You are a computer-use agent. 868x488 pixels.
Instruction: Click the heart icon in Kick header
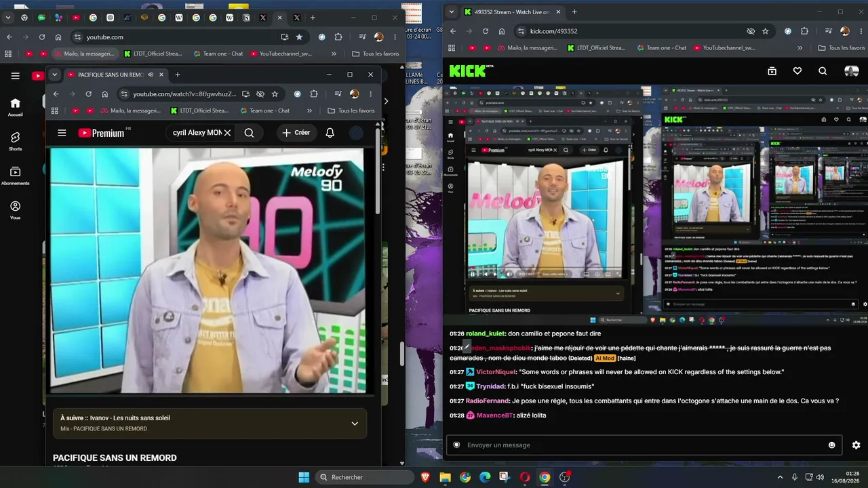[797, 70]
